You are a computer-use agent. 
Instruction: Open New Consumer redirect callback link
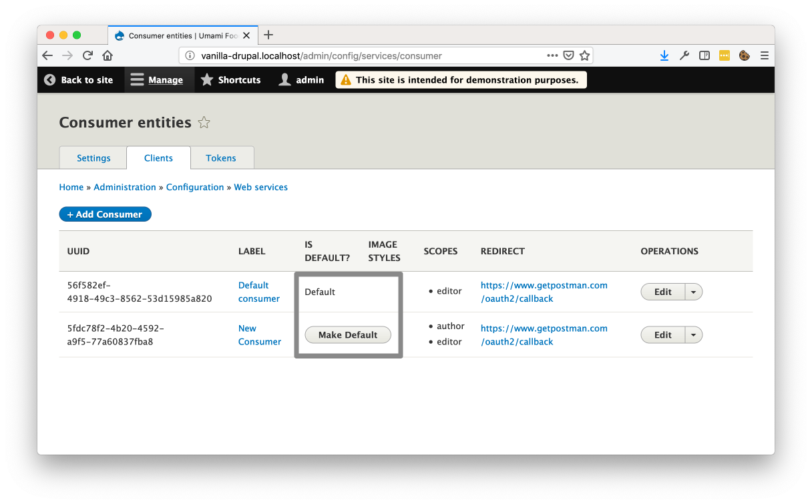pos(544,335)
